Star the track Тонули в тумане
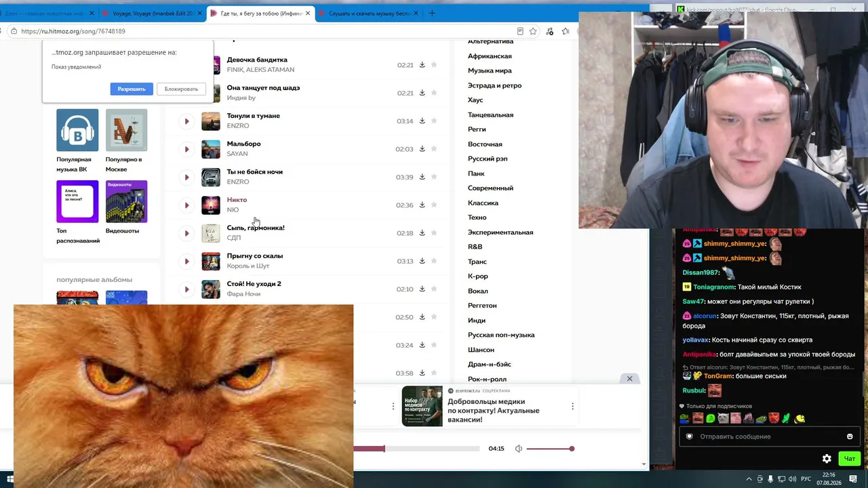 434,121
